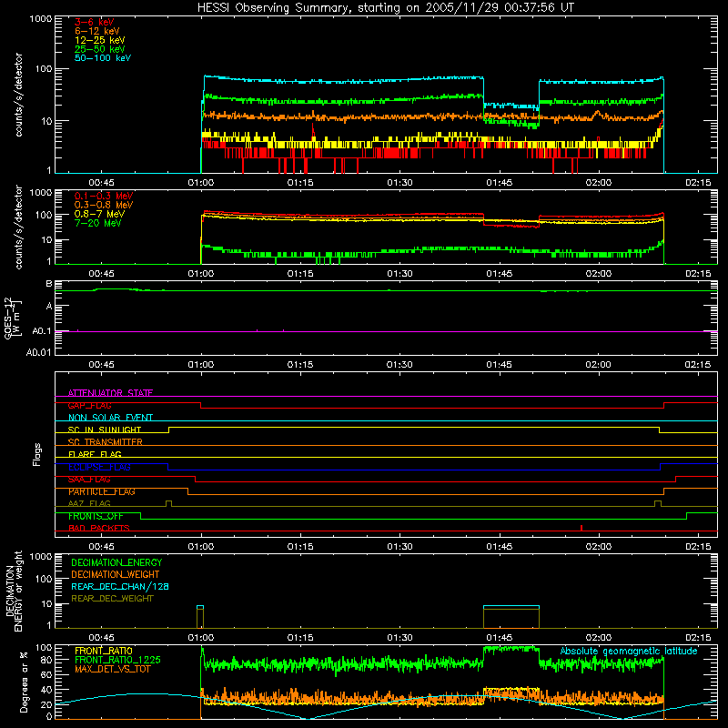The width and height of the screenshot is (728, 728).
Task: Click the REAR_DEC_CHAN/128 legend entry
Action: pyautogui.click(x=120, y=586)
